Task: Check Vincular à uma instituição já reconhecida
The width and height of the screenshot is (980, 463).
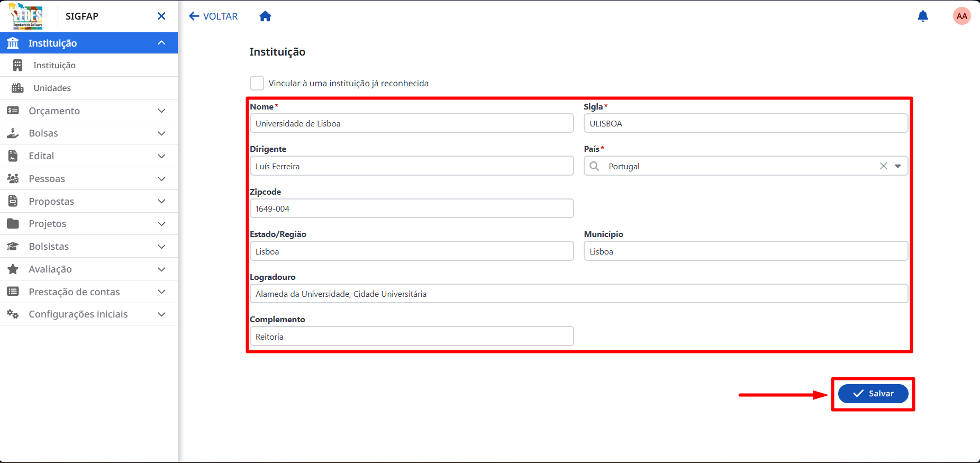Action: pyautogui.click(x=257, y=84)
